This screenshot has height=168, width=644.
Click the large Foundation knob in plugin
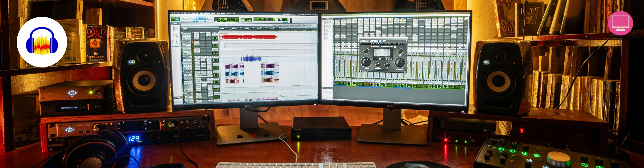(x=400, y=62)
